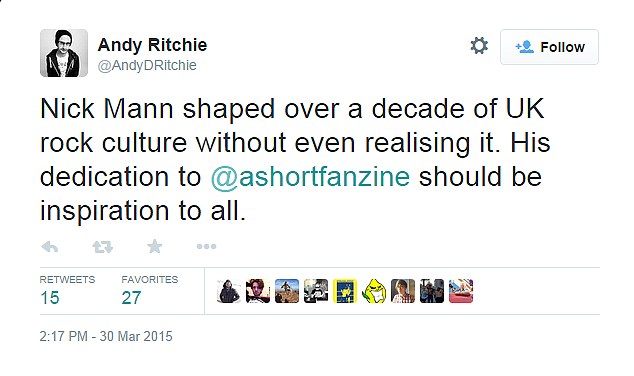Select the black and white stormtrooper-style avatar

click(316, 291)
